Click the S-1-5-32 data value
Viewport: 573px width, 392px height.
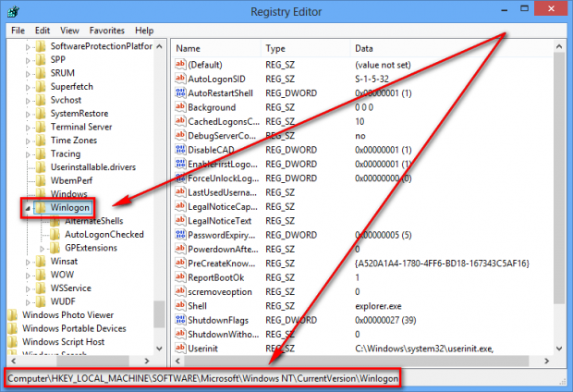click(x=372, y=79)
